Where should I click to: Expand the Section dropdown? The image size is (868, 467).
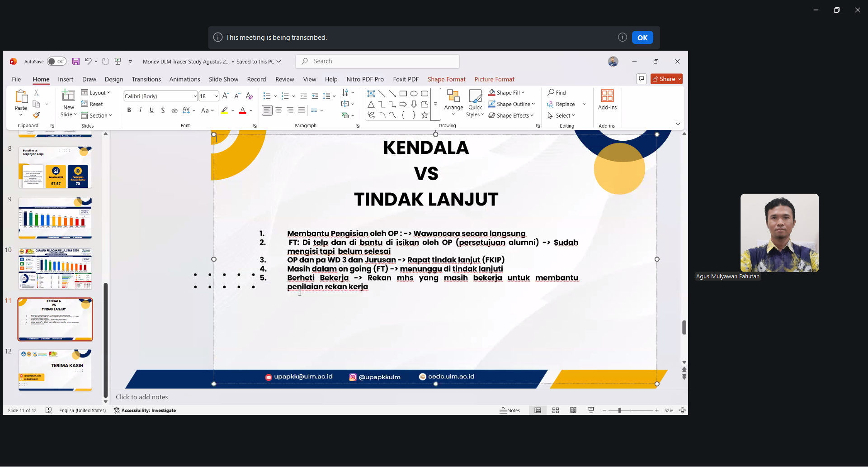click(x=96, y=115)
